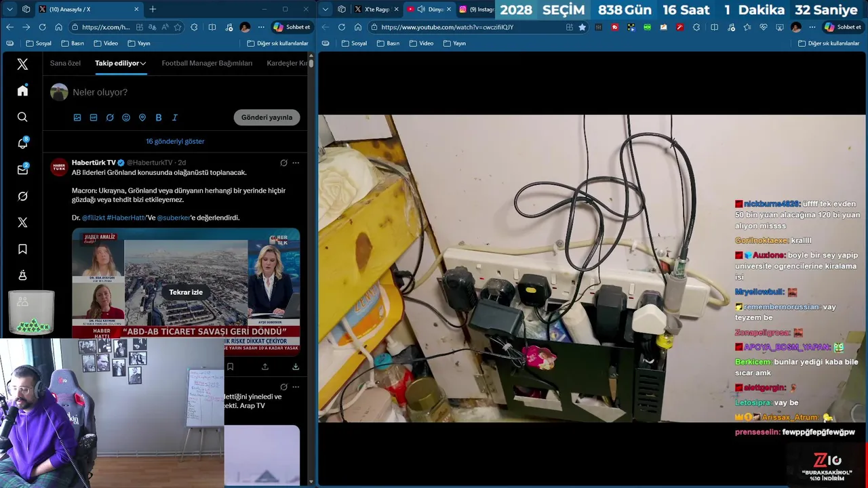Switch to the Sana özel tab
Viewport: 868px width, 488px height.
click(65, 63)
